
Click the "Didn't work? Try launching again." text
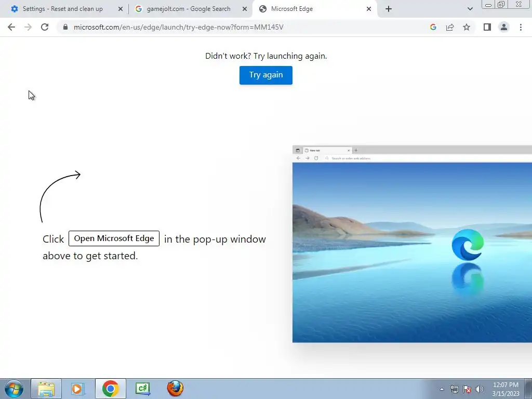click(x=266, y=56)
